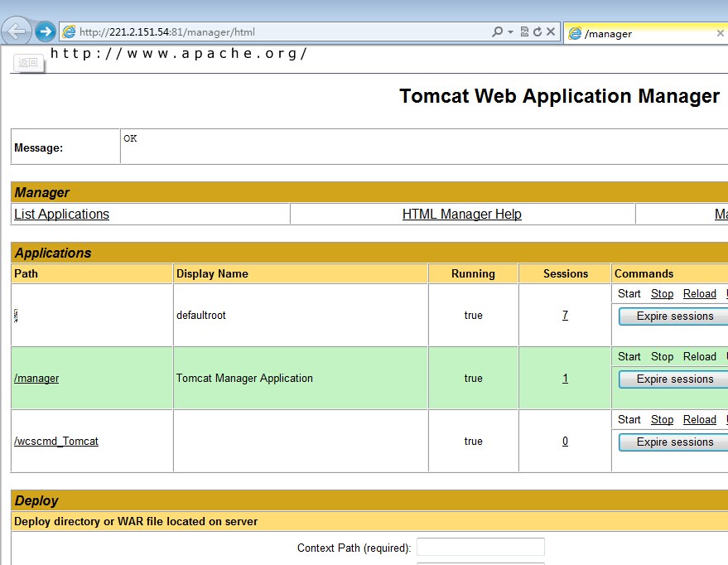
Task: Expire sessions for the defaultroot application
Action: (675, 316)
